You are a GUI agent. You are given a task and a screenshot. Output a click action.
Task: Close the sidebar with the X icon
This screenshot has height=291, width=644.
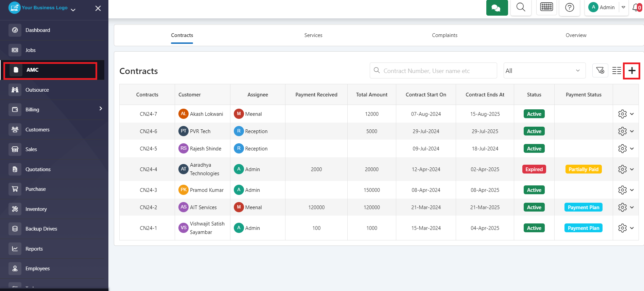(98, 8)
